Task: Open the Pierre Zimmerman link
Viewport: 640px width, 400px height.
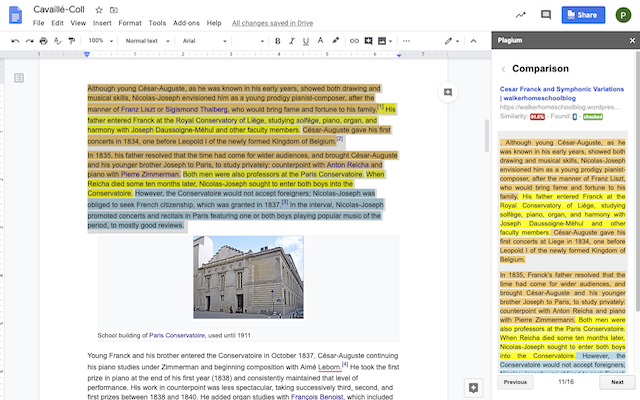Action: [x=150, y=174]
